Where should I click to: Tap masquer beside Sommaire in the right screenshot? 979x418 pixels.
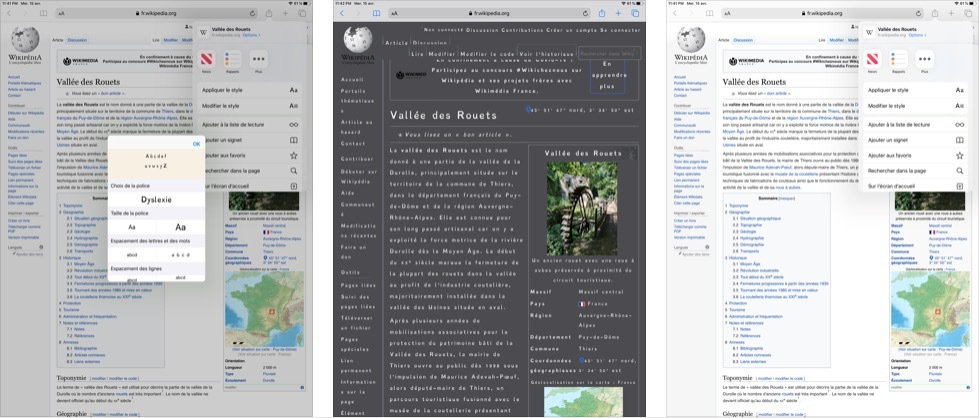pyautogui.click(x=788, y=197)
